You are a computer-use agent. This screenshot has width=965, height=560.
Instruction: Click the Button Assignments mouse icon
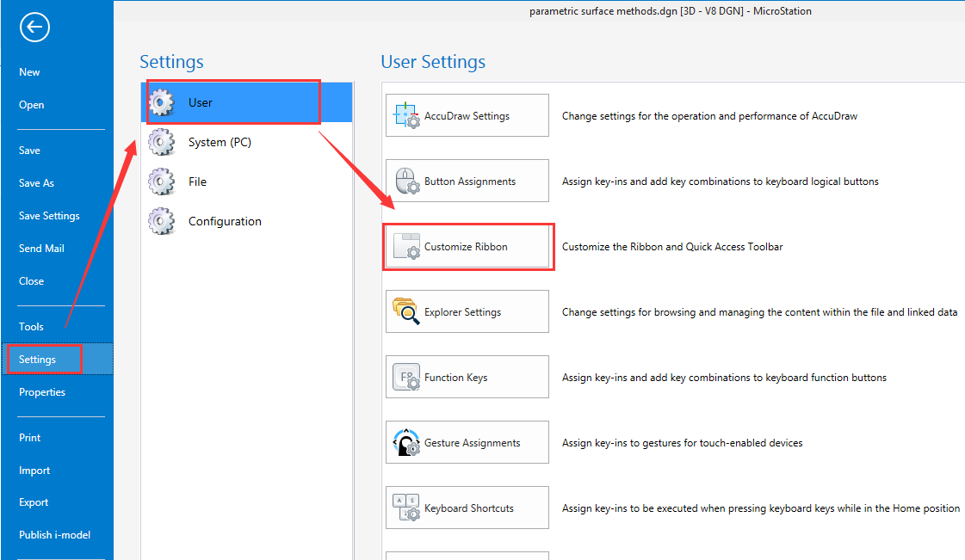pyautogui.click(x=407, y=181)
